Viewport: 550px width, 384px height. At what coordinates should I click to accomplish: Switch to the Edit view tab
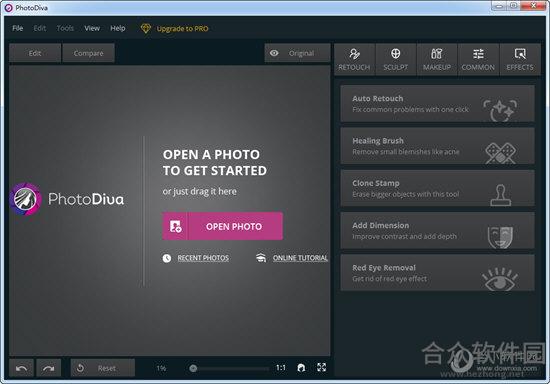tap(35, 53)
